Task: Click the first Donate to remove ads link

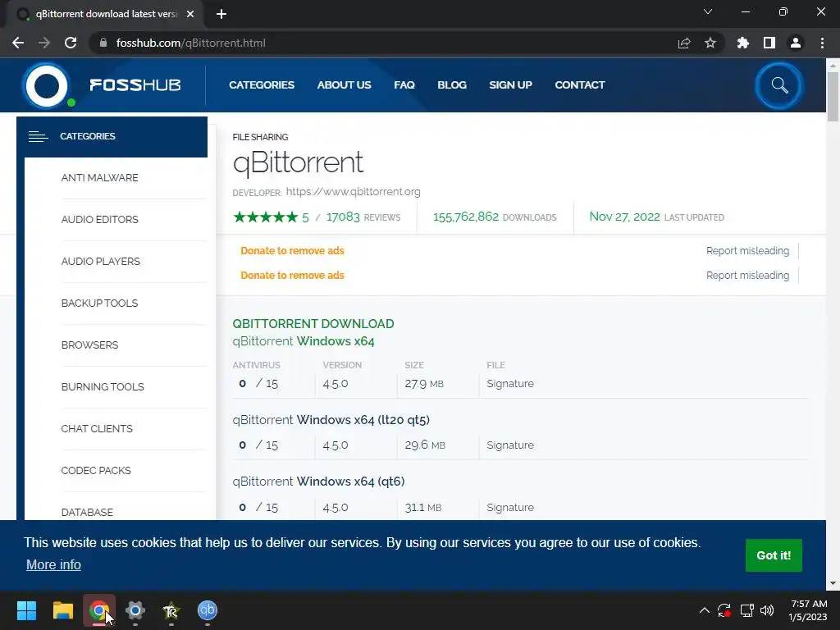Action: (x=292, y=251)
